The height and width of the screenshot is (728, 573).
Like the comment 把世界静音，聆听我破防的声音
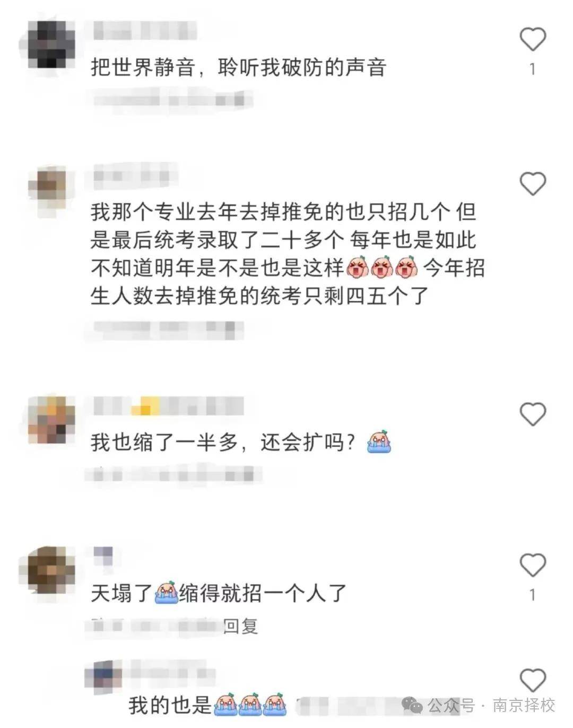coord(532,39)
